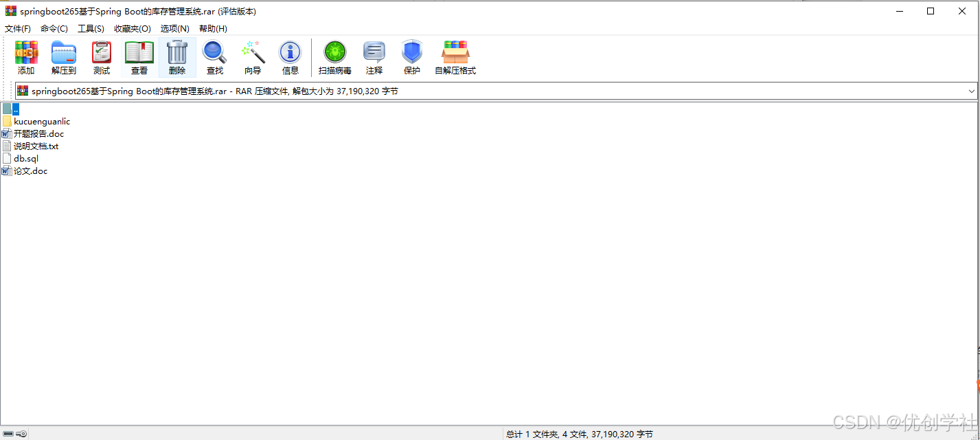Open the 工具(S) menu
Image resolution: width=980 pixels, height=440 pixels.
pyautogui.click(x=91, y=28)
